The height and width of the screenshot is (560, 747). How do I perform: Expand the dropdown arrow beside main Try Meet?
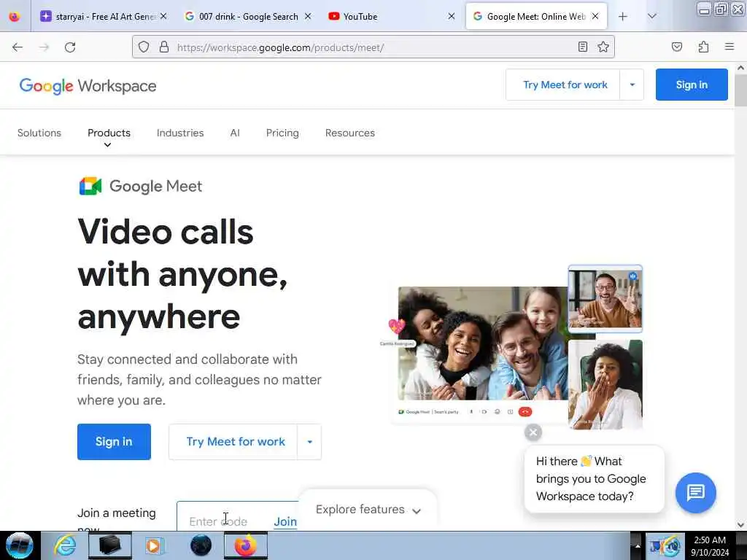tap(309, 442)
